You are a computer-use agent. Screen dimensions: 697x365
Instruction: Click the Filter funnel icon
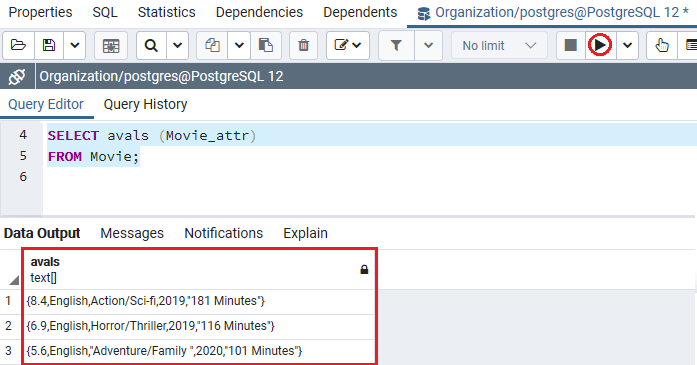pyautogui.click(x=396, y=45)
